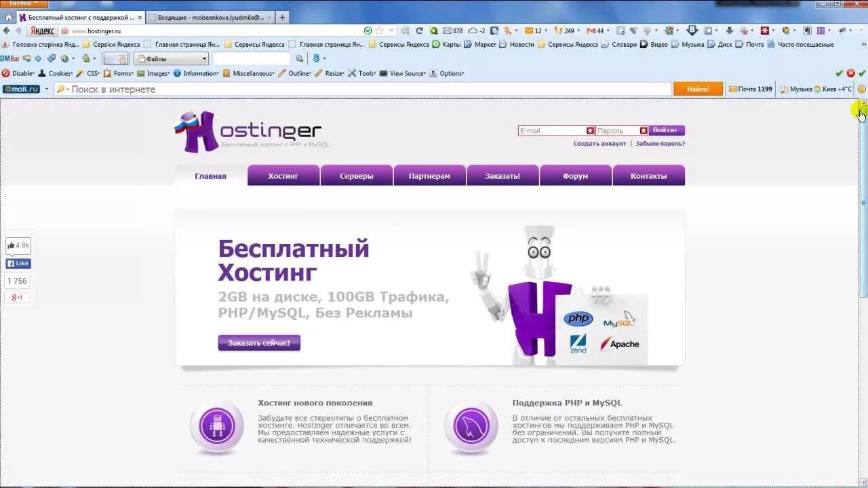Open the Disable dropdown in Web Developer toolbar
The image size is (868, 488).
coord(18,73)
